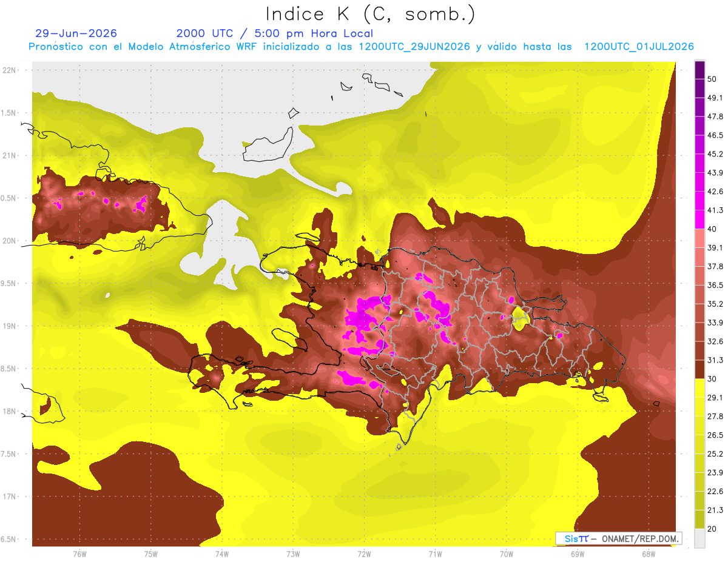Click the latitude axis label '21N'
728x562 pixels.
tap(8, 156)
